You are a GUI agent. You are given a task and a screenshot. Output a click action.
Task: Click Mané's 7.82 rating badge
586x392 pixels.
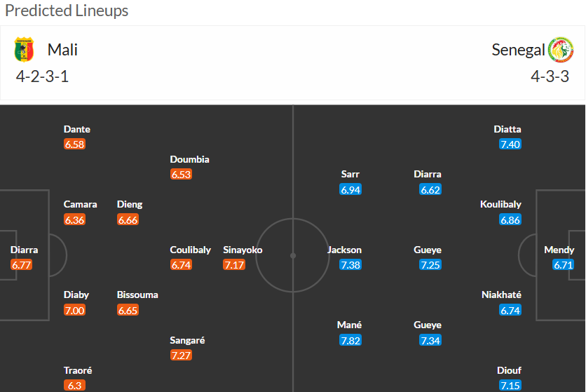pyautogui.click(x=350, y=340)
